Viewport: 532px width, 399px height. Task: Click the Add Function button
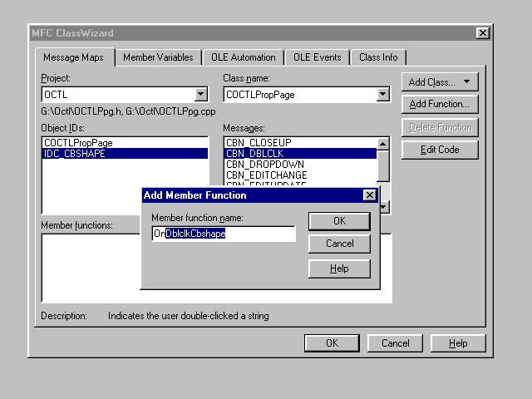439,104
